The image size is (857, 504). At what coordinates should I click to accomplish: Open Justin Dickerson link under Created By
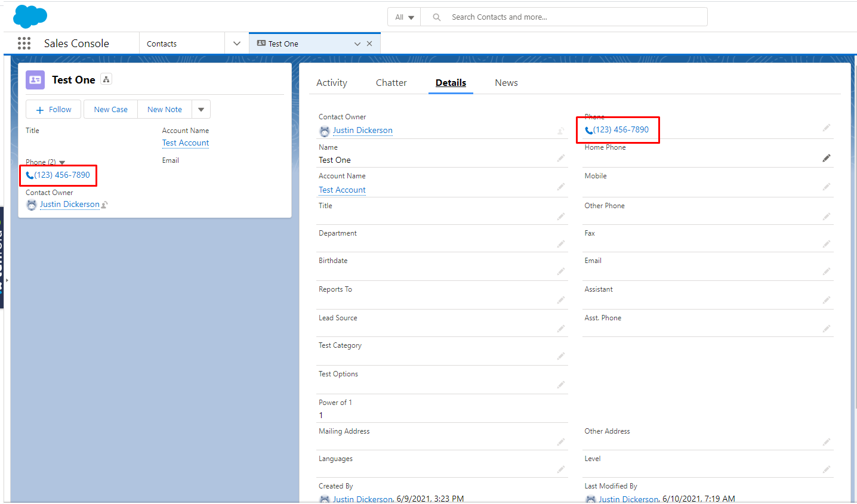(363, 499)
